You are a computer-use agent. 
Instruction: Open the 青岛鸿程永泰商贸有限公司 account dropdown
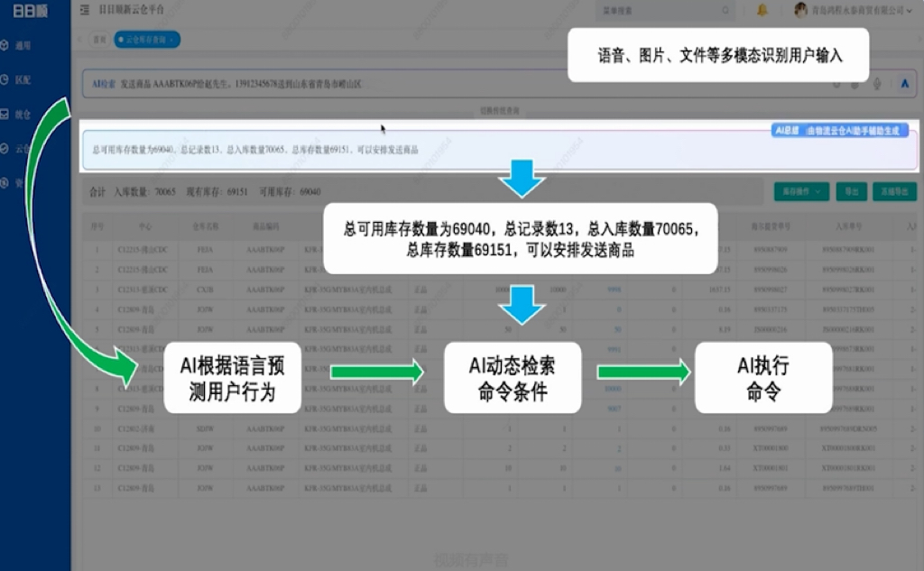(x=853, y=11)
